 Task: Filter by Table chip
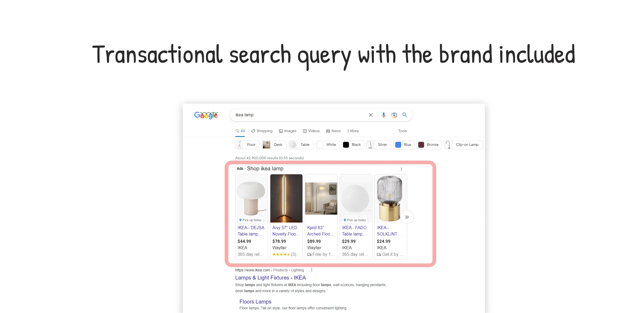(301, 145)
